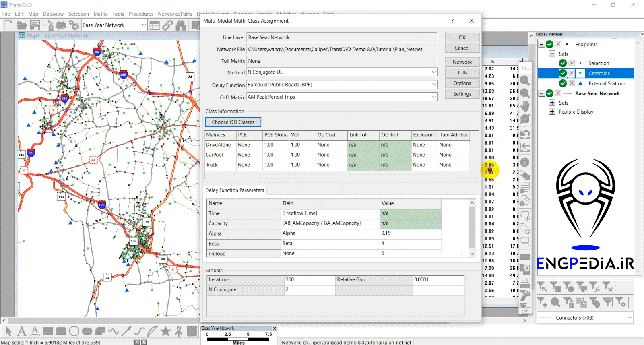This screenshot has width=644, height=345.
Task: Click the Print icon in toolbar
Action: click(61, 25)
